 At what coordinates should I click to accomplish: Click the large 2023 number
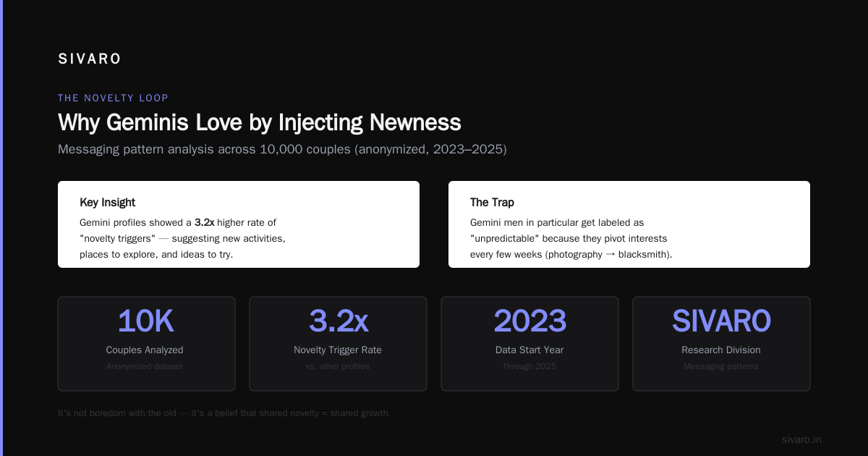(529, 321)
